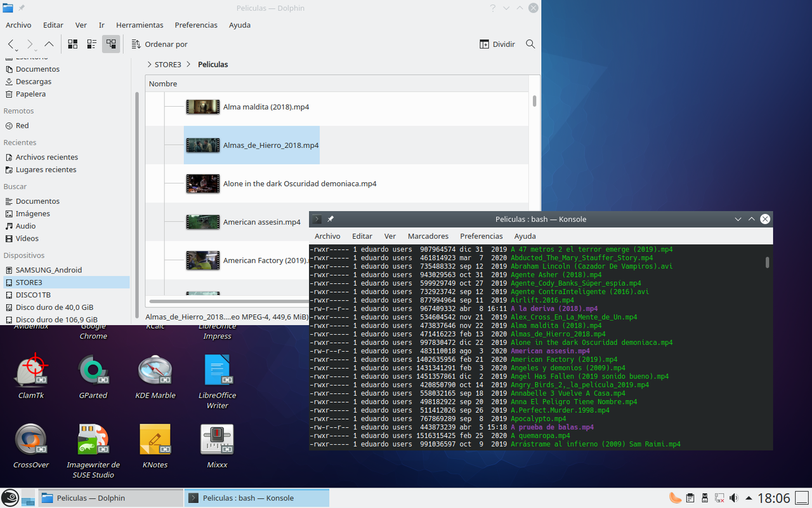This screenshot has height=508, width=812.
Task: Open Editar menu in Dolphin
Action: [x=53, y=25]
